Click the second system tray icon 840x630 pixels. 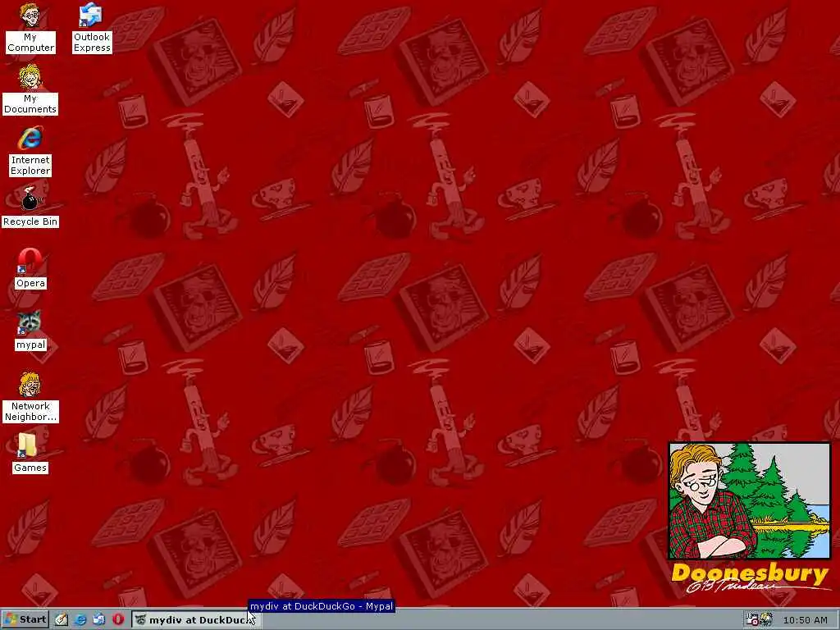[766, 620]
